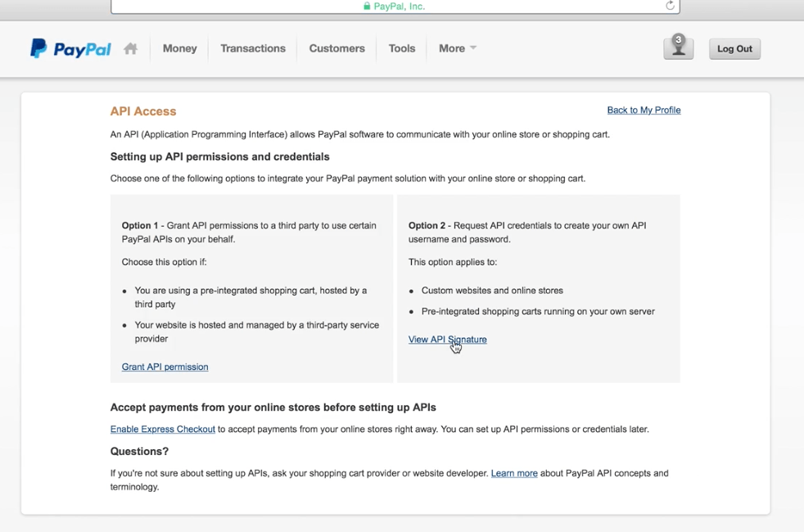
Task: Click the Enable Express Checkout link
Action: click(x=162, y=429)
